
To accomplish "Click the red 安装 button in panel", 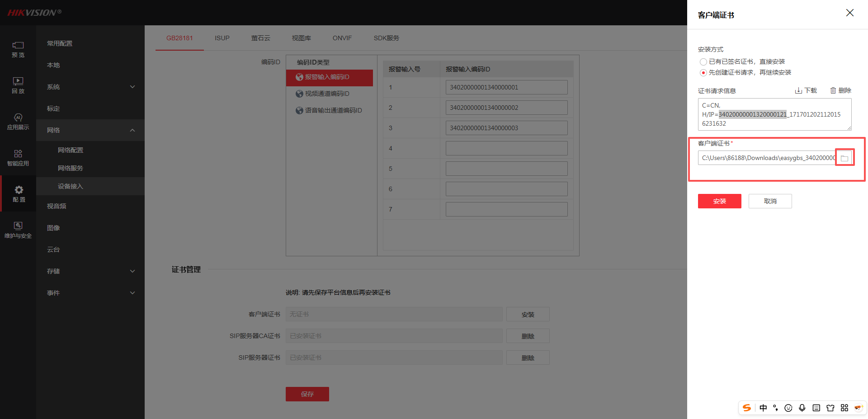I will point(720,201).
